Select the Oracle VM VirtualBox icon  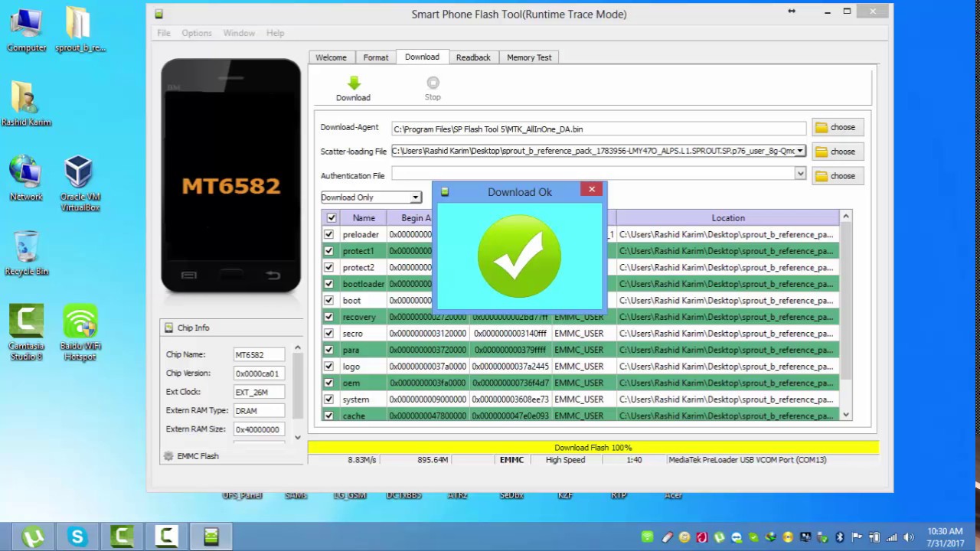coord(80,184)
